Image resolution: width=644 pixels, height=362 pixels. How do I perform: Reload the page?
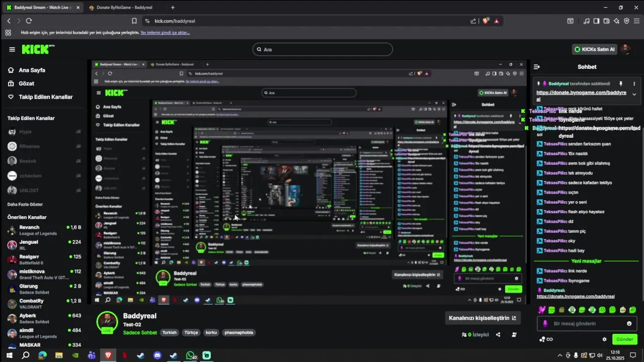pos(29,21)
